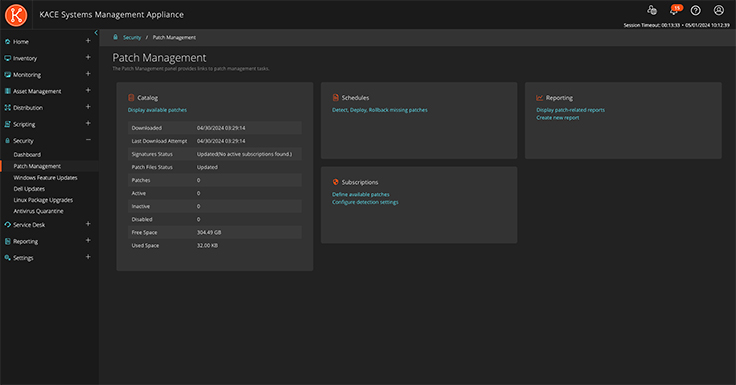The width and height of the screenshot is (736, 385).
Task: Open Dell Updates in sidebar
Action: [29, 189]
